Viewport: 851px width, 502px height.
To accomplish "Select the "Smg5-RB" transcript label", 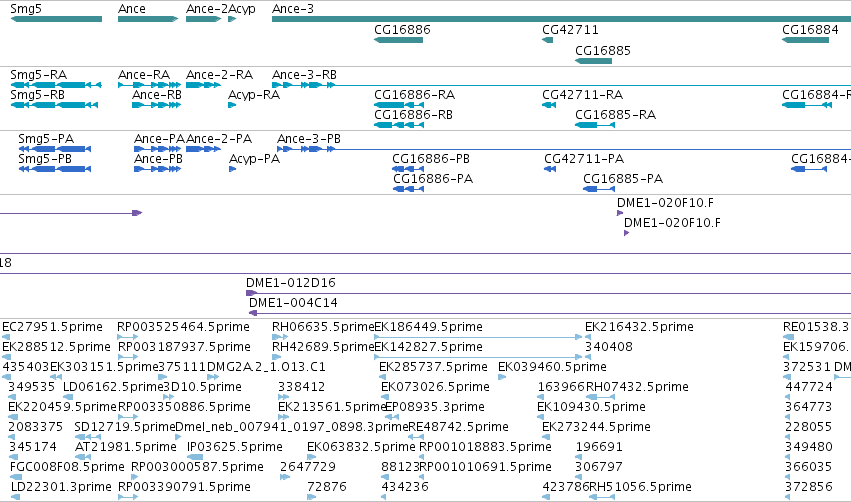I will tap(37, 94).
